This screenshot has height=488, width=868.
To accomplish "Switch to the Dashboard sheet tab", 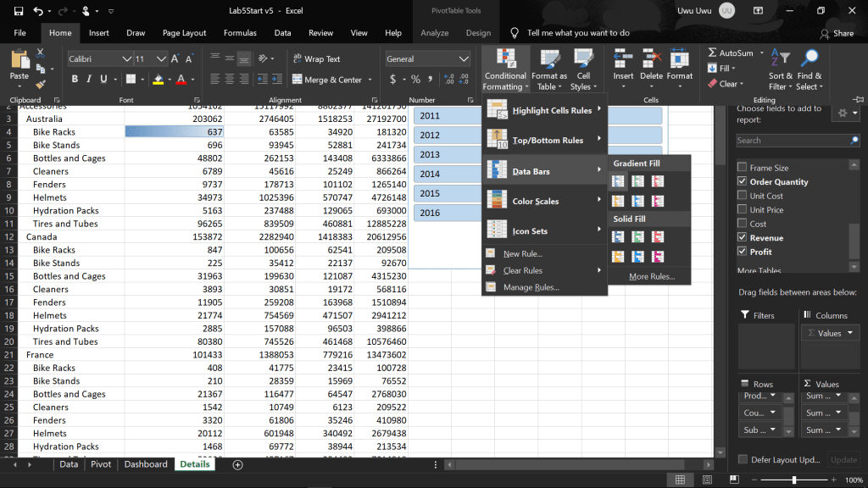I will (146, 464).
